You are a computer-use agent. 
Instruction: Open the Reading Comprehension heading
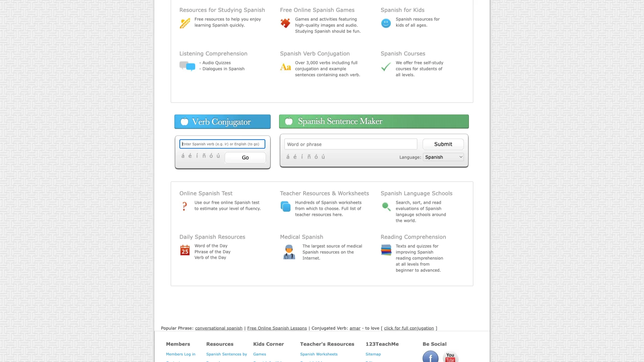click(413, 237)
